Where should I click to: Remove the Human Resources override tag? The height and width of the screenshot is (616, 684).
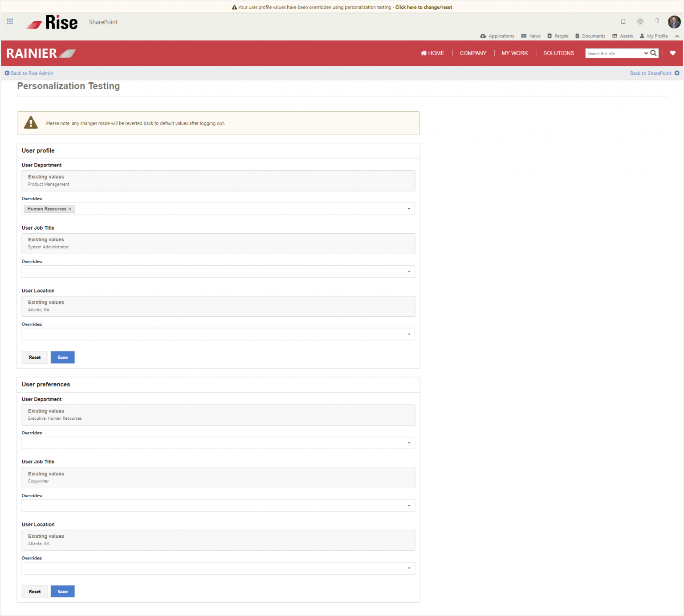70,209
